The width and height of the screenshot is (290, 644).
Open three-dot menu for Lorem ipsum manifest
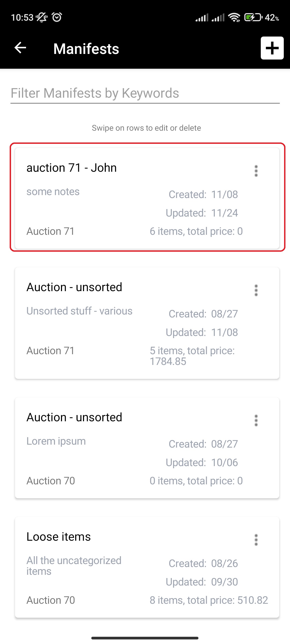point(256,420)
